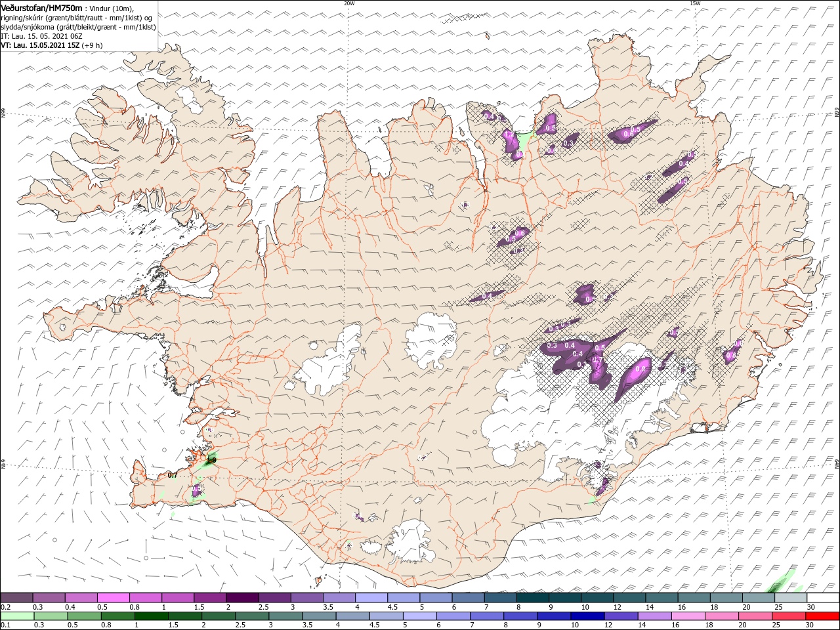The width and height of the screenshot is (840, 630).
Task: Pick the dark blue swatch at rain scale 10
Action: point(587,616)
